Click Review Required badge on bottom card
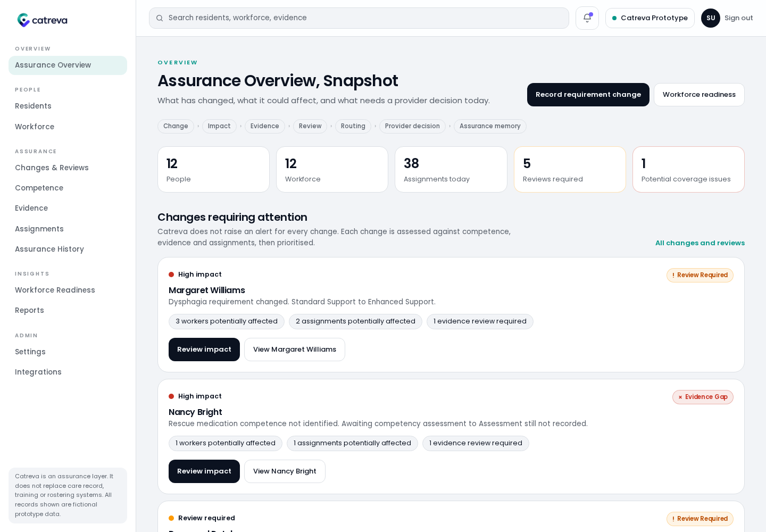 (x=700, y=519)
